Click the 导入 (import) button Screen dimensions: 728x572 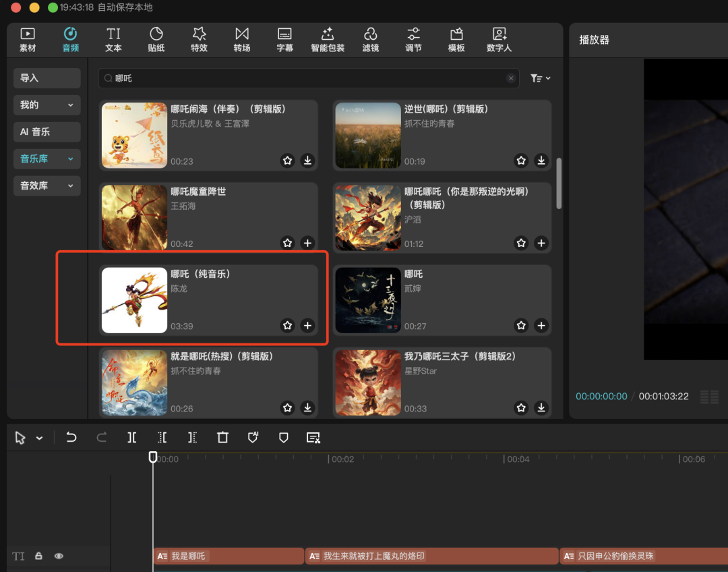(47, 78)
